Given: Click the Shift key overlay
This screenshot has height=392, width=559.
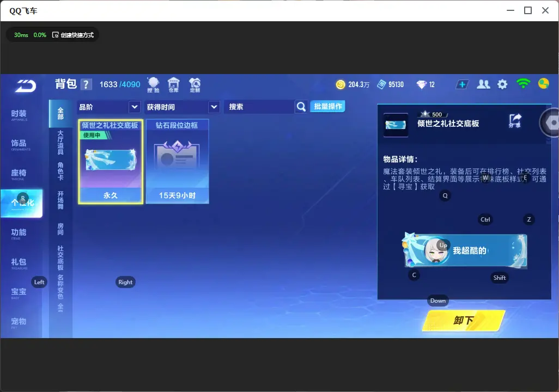Looking at the screenshot, I should pos(500,278).
